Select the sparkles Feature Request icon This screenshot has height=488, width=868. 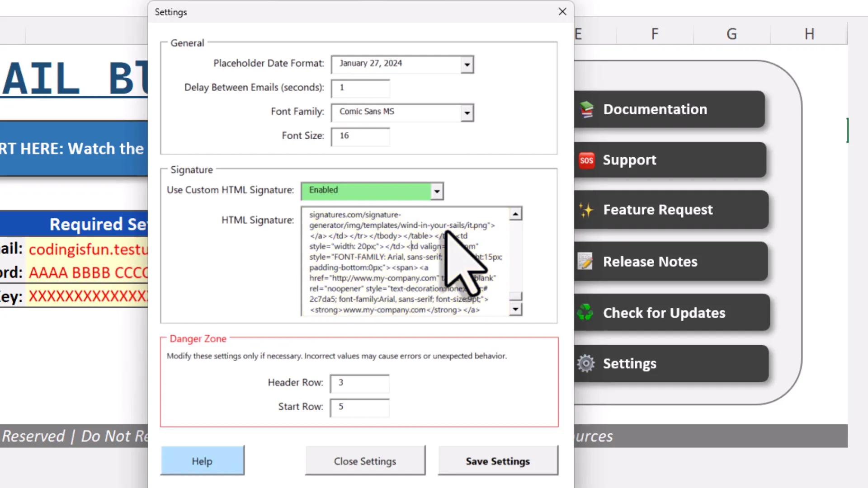pyautogui.click(x=586, y=210)
